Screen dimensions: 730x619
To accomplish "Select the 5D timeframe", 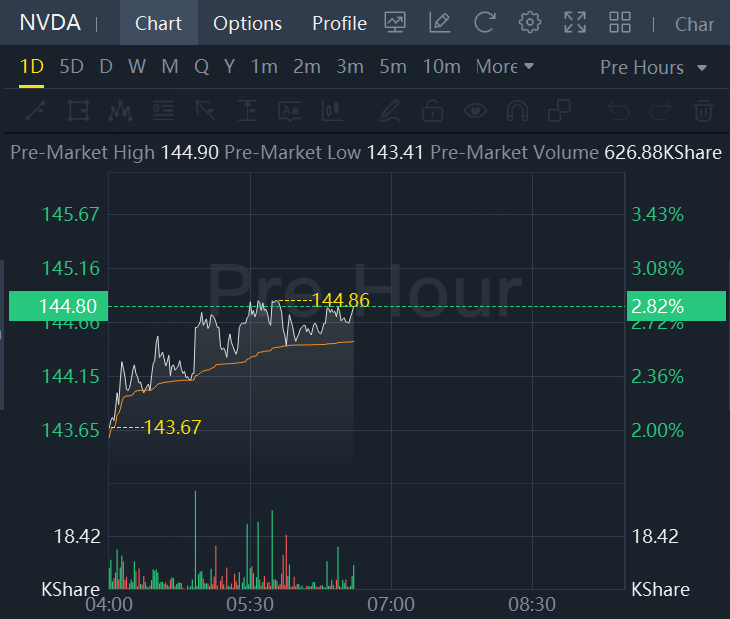I will coord(71,67).
